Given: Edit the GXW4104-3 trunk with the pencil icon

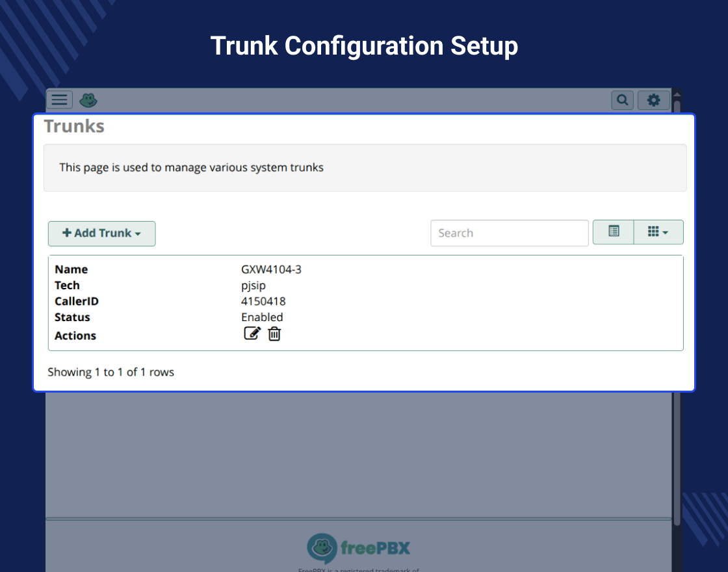Looking at the screenshot, I should pyautogui.click(x=252, y=334).
